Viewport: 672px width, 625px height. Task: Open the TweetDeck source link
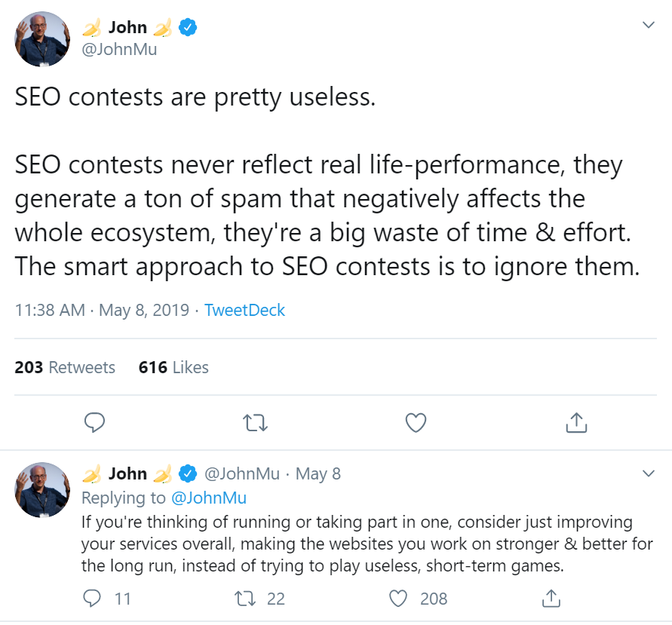tap(245, 310)
